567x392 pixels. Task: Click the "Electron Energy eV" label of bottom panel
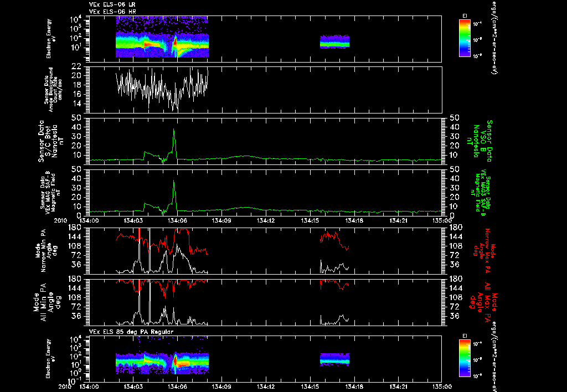(50, 359)
